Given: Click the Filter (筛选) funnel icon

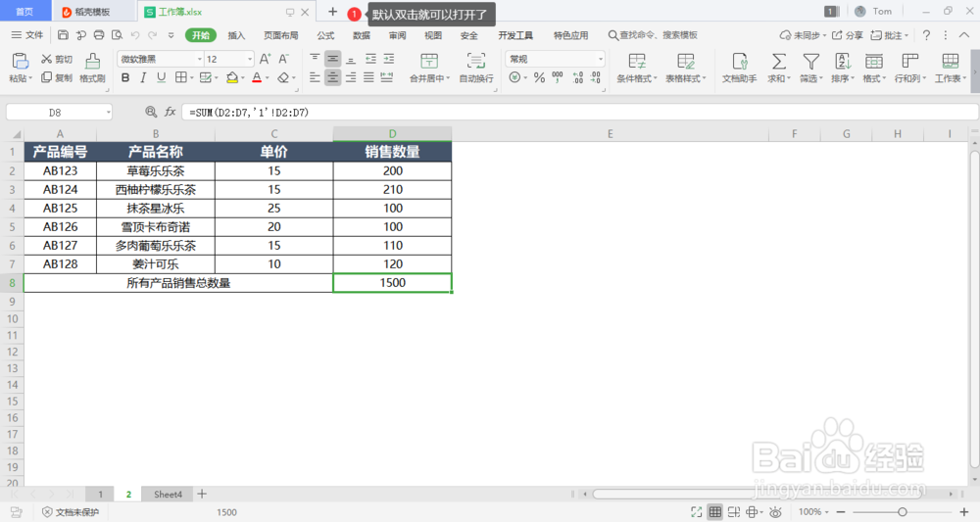Looking at the screenshot, I should 811,61.
